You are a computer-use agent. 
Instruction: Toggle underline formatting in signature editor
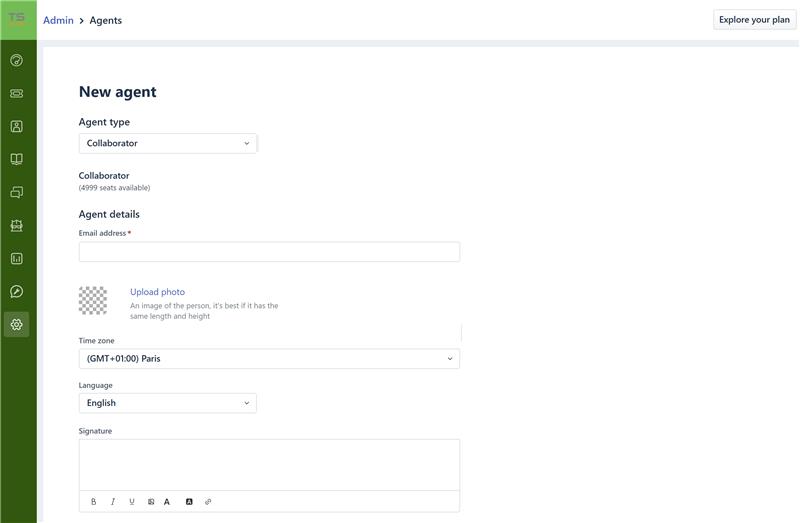pos(132,502)
